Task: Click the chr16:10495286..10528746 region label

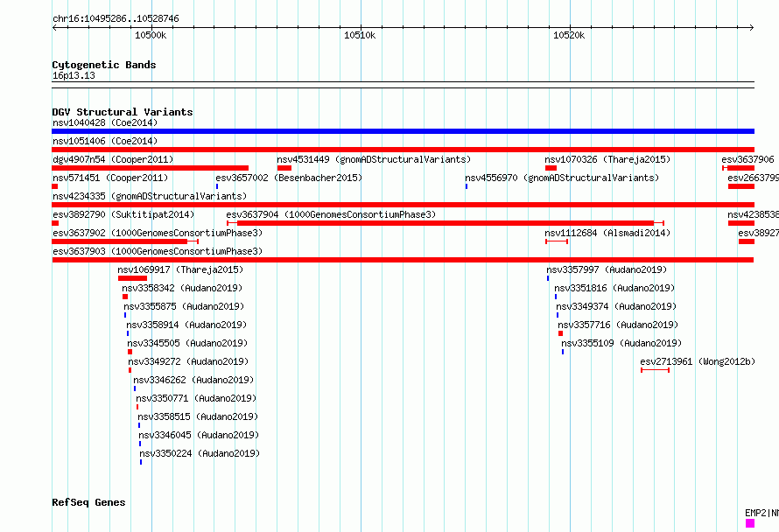Action: click(x=116, y=19)
